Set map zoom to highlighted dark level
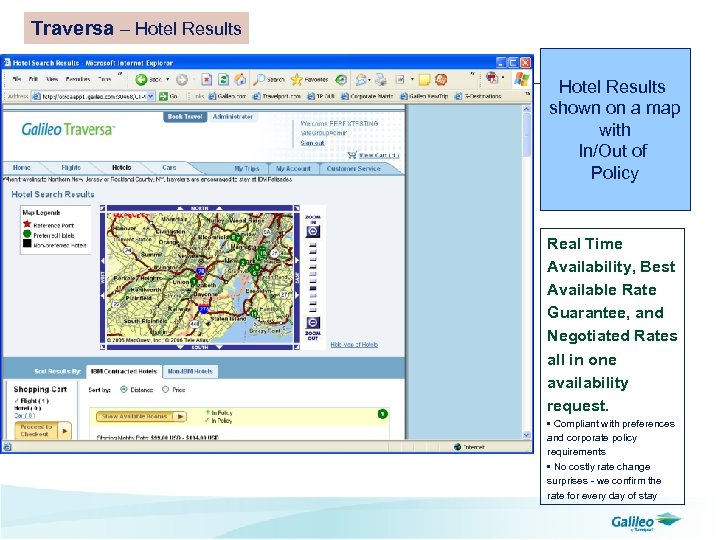720x540 pixels. 313,288
